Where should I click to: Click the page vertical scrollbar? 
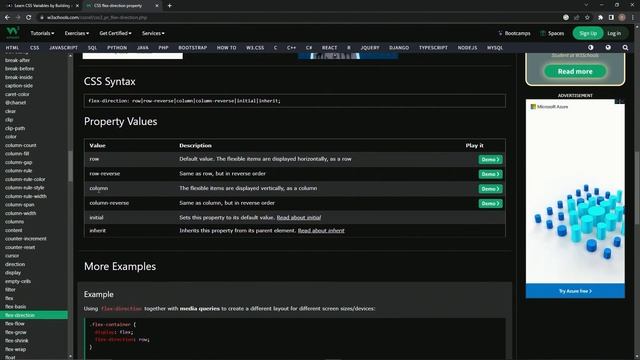pos(637,188)
